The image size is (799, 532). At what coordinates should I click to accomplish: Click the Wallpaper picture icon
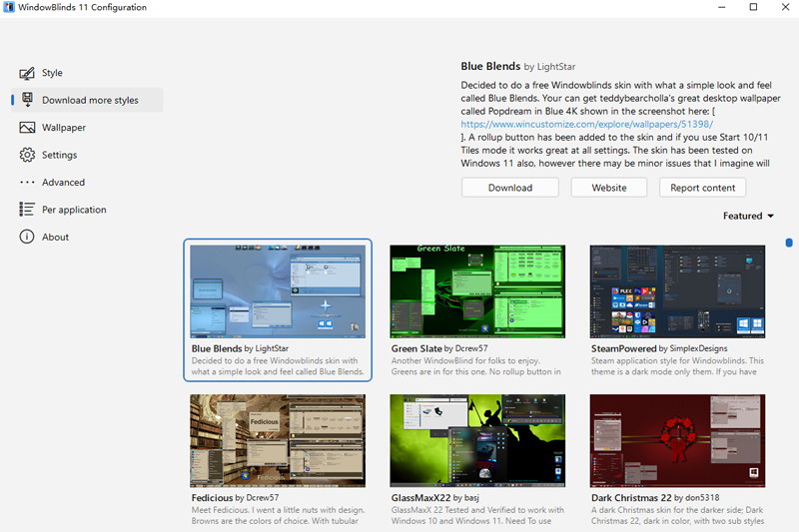click(27, 128)
